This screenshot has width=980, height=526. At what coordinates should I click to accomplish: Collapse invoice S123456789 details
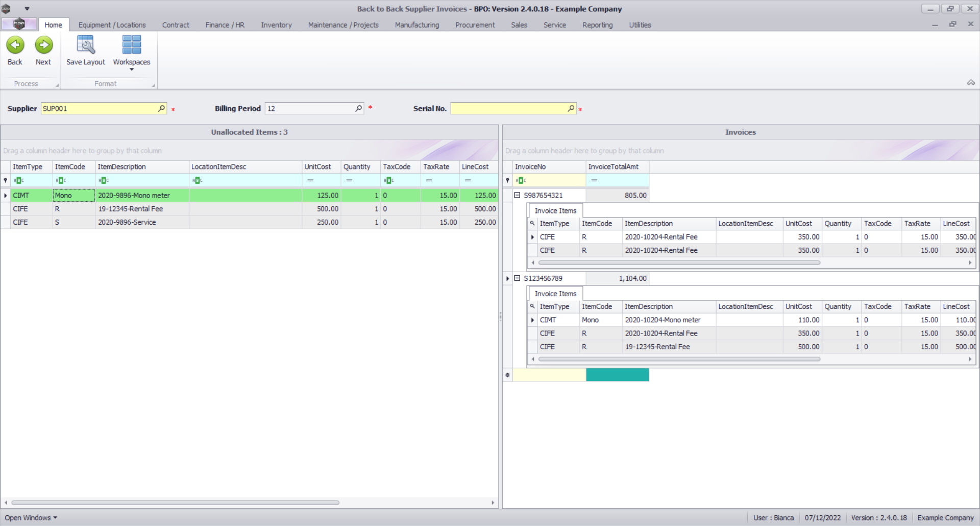[x=517, y=278]
